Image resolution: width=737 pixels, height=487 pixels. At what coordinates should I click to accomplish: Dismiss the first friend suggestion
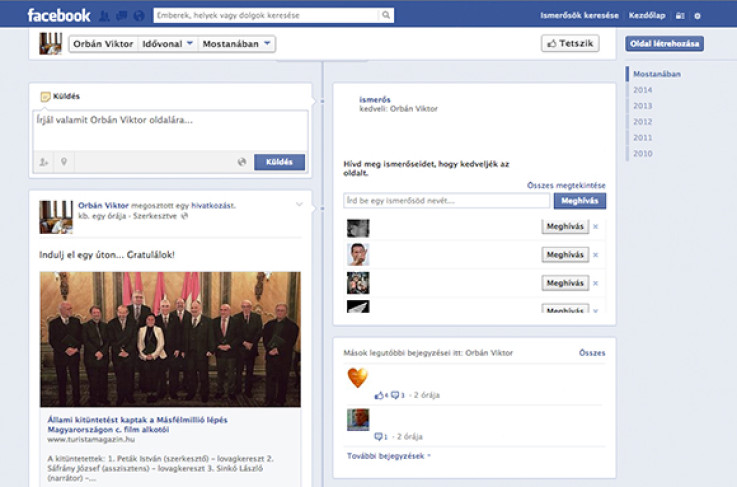(596, 227)
